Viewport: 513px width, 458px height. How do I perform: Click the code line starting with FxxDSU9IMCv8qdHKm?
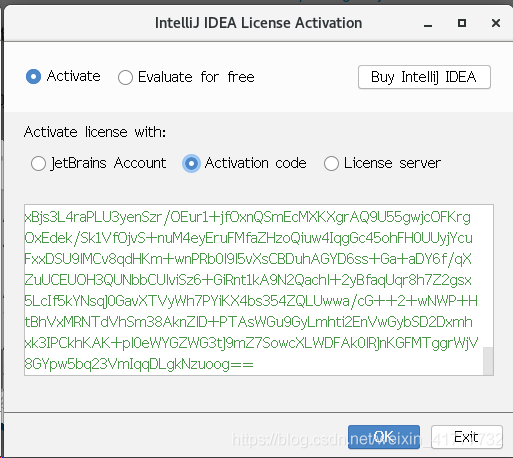point(248,259)
